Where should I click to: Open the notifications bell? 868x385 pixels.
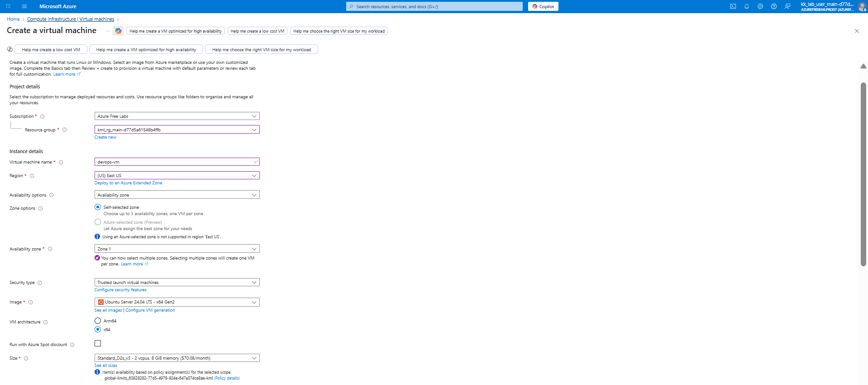(x=747, y=6)
